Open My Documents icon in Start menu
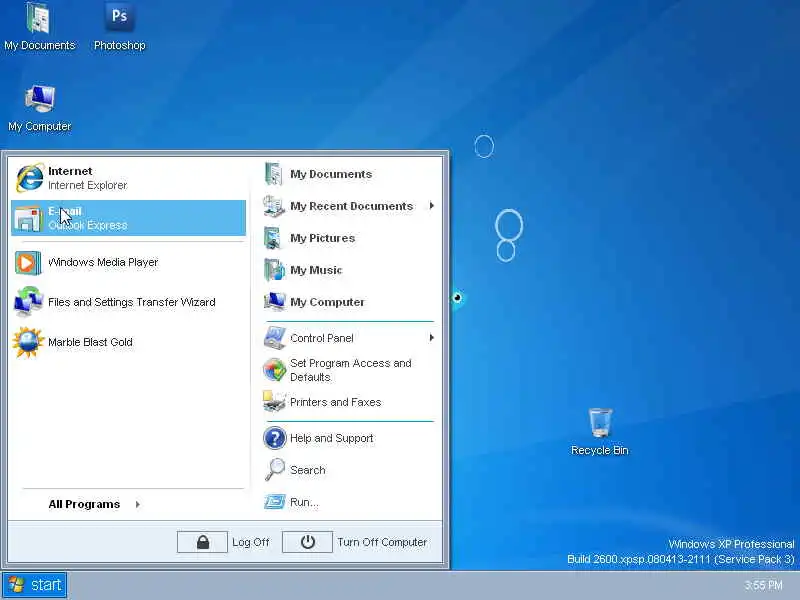Screen dimensions: 800x600 click(x=273, y=174)
